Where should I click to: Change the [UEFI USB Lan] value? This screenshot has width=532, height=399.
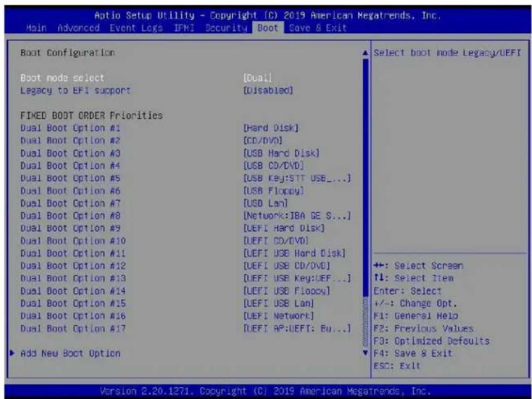(279, 304)
